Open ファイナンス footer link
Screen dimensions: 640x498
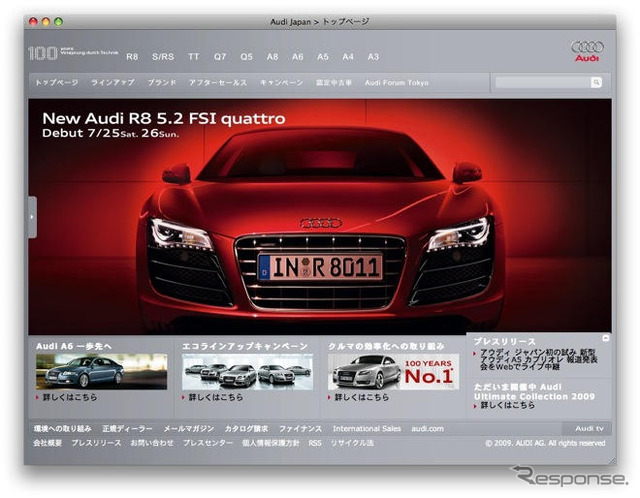coord(300,429)
